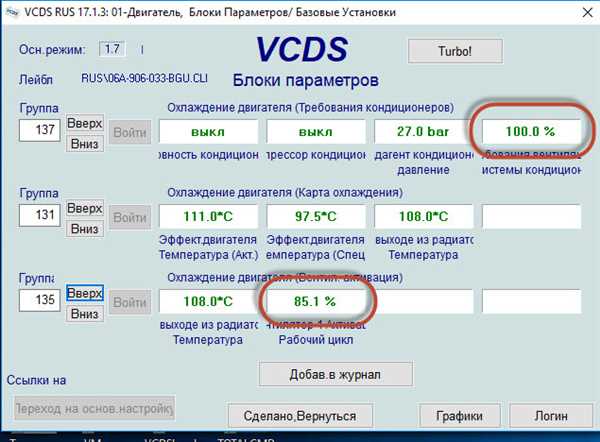The image size is (600, 442).
Task: Click the empty third field of group 135
Action: click(424, 301)
